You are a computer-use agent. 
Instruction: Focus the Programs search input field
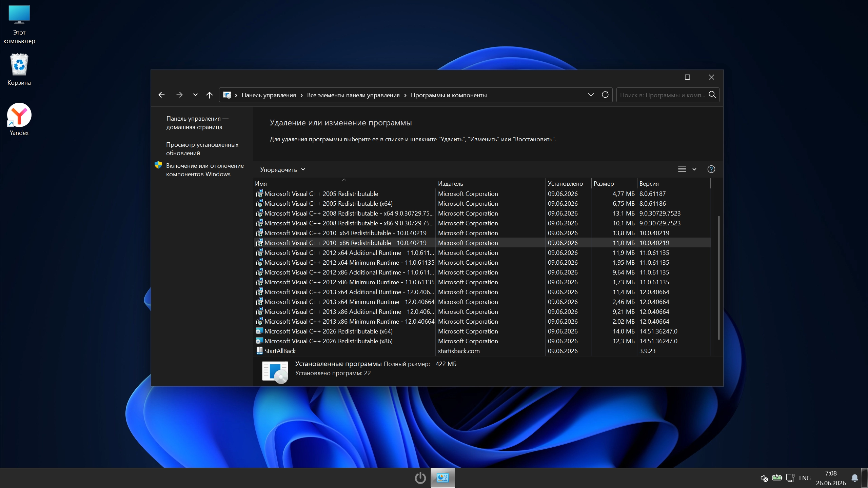663,95
